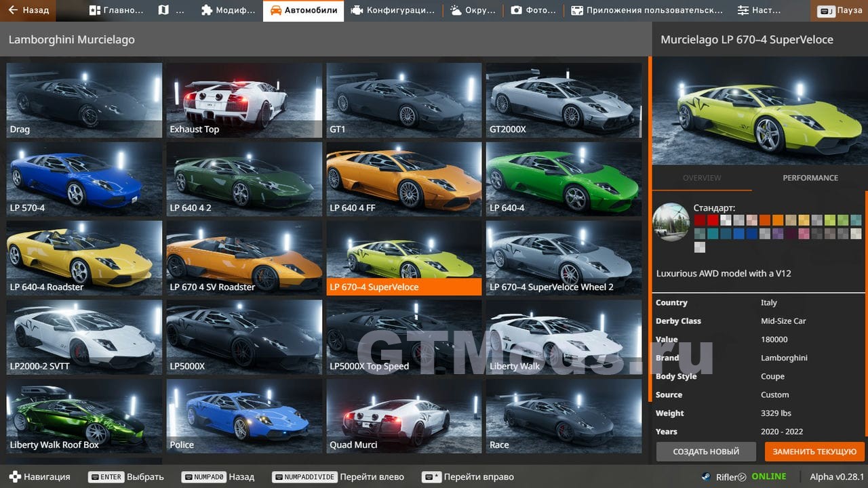Click NUMPADDIVIDE Перейти влево hint

click(338, 476)
